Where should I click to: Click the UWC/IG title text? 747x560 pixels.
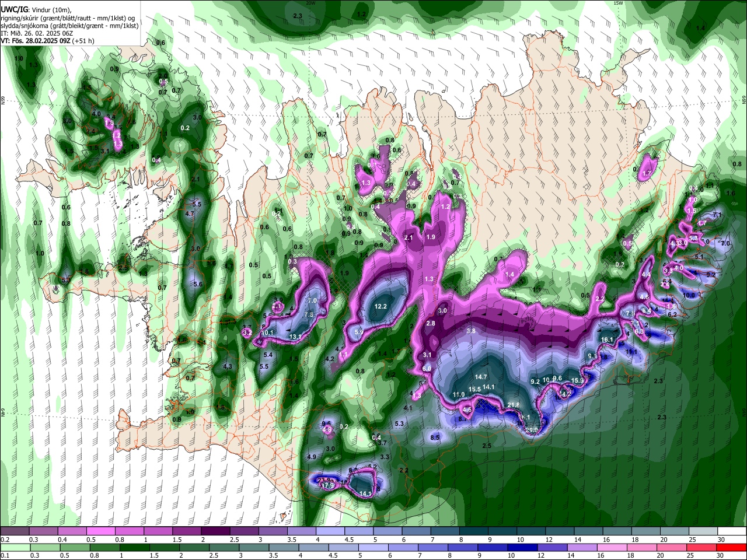tap(13, 10)
